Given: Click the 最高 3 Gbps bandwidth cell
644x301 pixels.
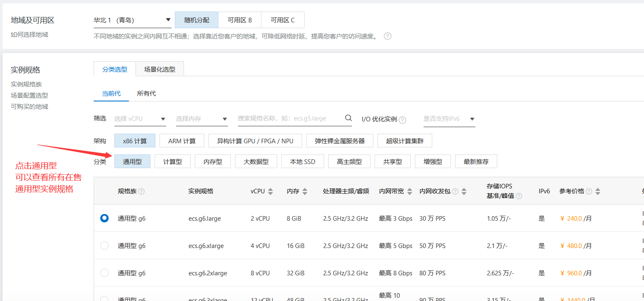Looking at the screenshot, I should tap(396, 218).
